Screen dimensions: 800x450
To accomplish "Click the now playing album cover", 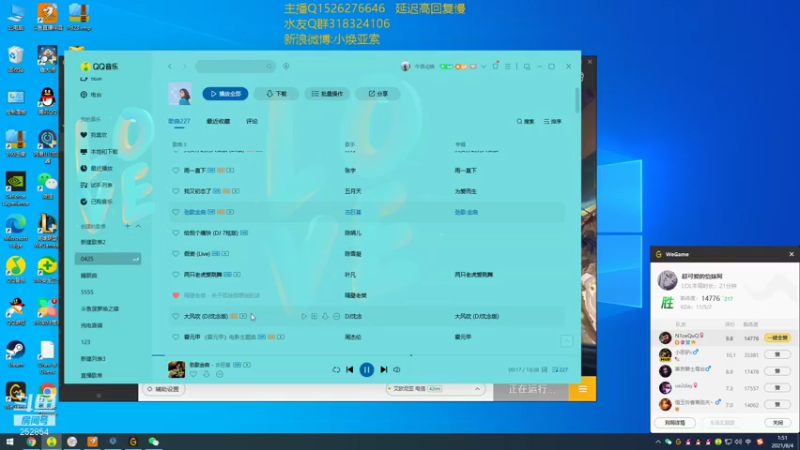I will [x=177, y=369].
